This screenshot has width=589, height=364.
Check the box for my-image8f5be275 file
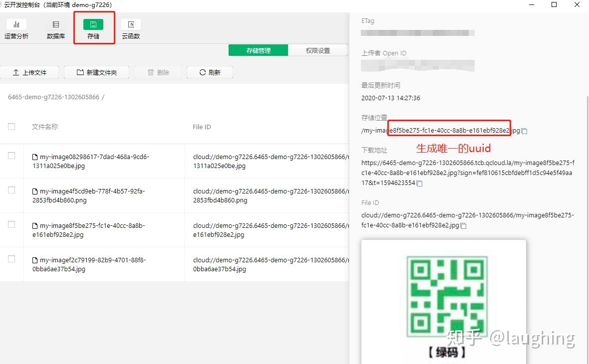click(11, 224)
